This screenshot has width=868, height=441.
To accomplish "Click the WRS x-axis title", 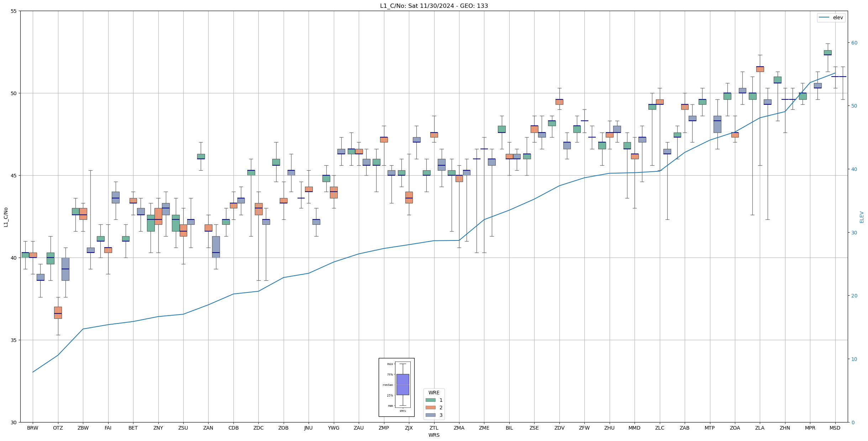I will pyautogui.click(x=434, y=435).
